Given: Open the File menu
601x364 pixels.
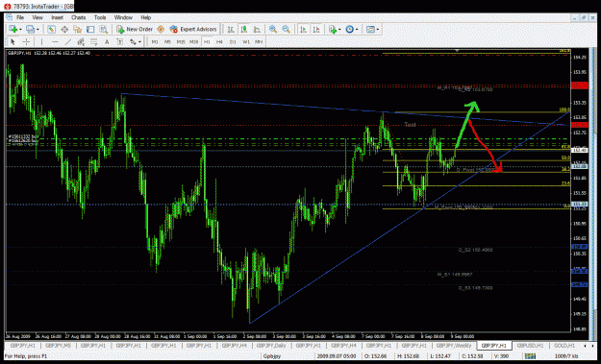Looking at the screenshot, I should coord(20,17).
